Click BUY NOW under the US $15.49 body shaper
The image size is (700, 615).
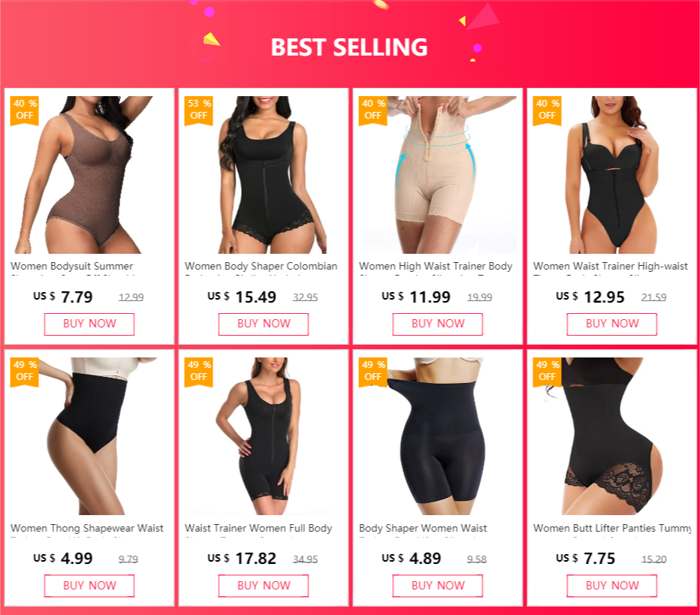(264, 324)
